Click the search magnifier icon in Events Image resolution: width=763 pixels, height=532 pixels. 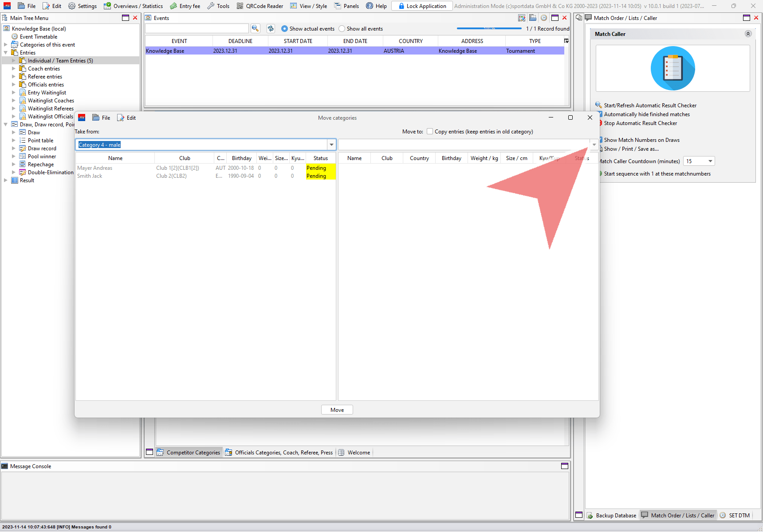(x=255, y=28)
